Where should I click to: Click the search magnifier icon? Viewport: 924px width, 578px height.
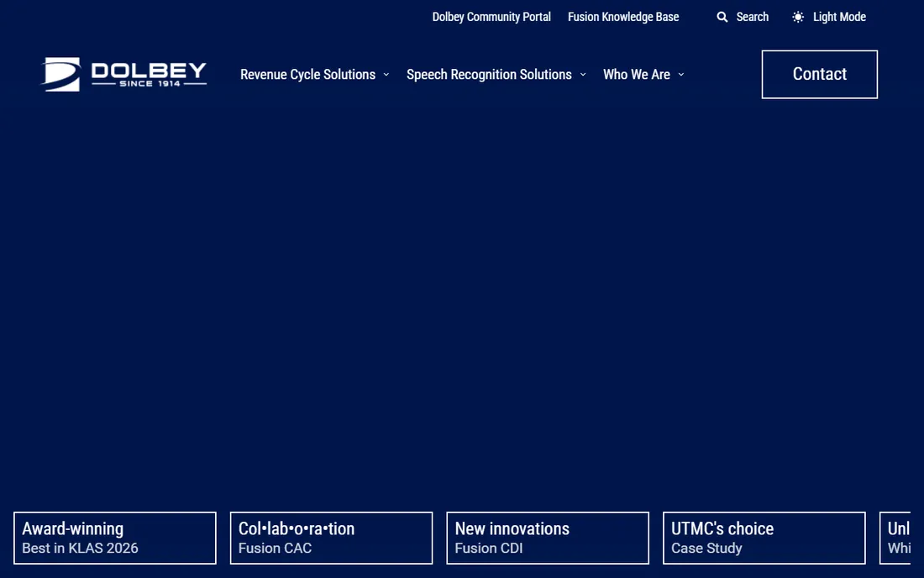[x=722, y=17]
